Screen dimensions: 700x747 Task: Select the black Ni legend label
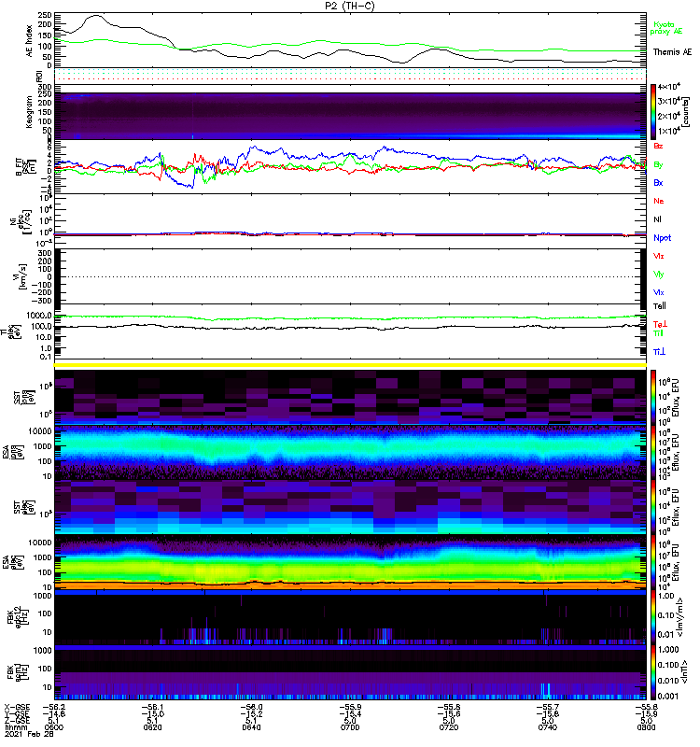(x=657, y=219)
